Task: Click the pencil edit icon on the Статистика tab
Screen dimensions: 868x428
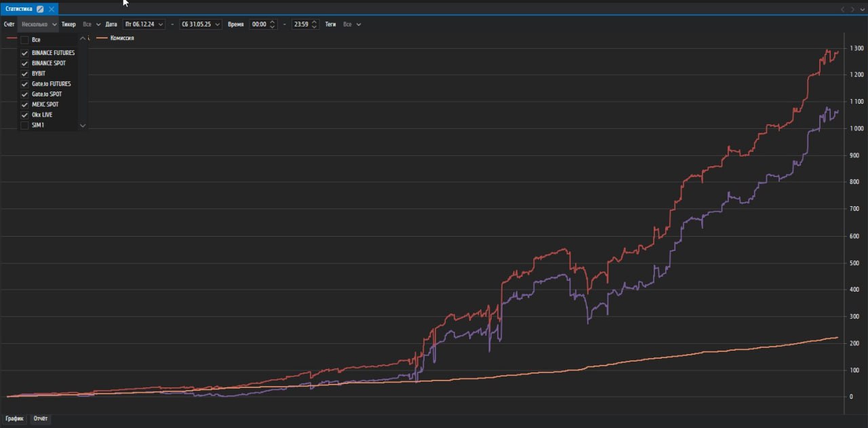Action: [40, 9]
